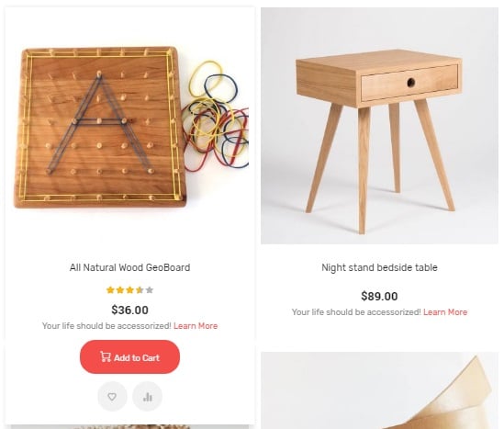The height and width of the screenshot is (429, 504).
Task: Add GeoBoard to wishlist via heart icon
Action: (x=112, y=397)
